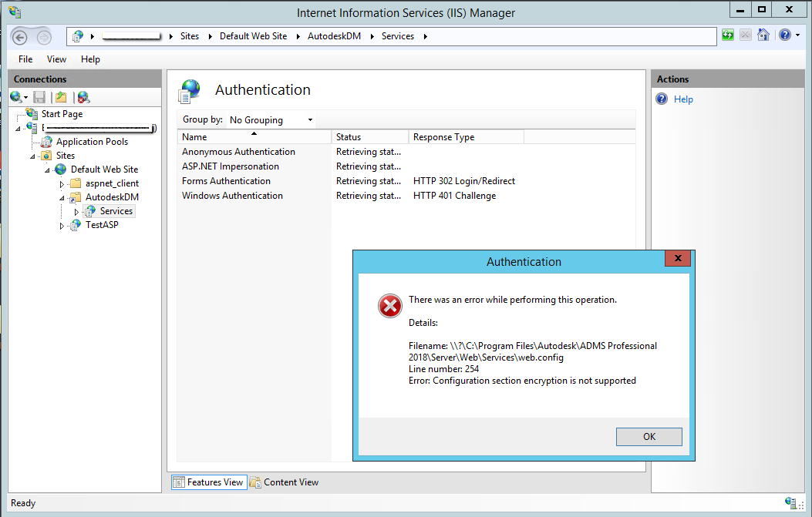This screenshot has height=517, width=812.
Task: Open the File menu
Action: [25, 59]
